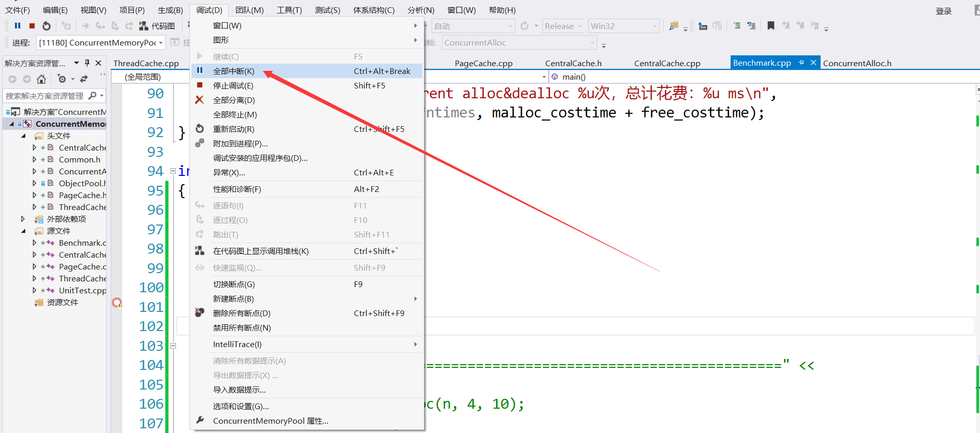Viewport: 980px width, 433px height.
Task: Switch to the CentralCache.h tab
Action: [573, 63]
